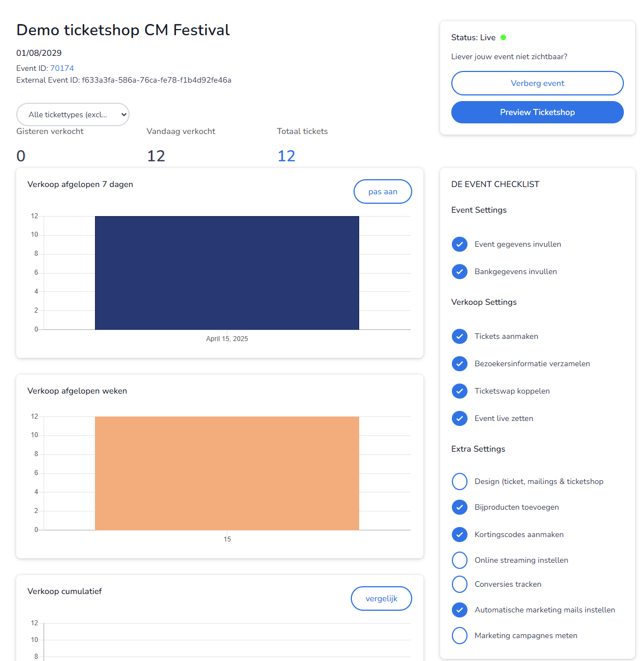Click checkmark icon beside Event live zetten
644x661 pixels.
[460, 419]
